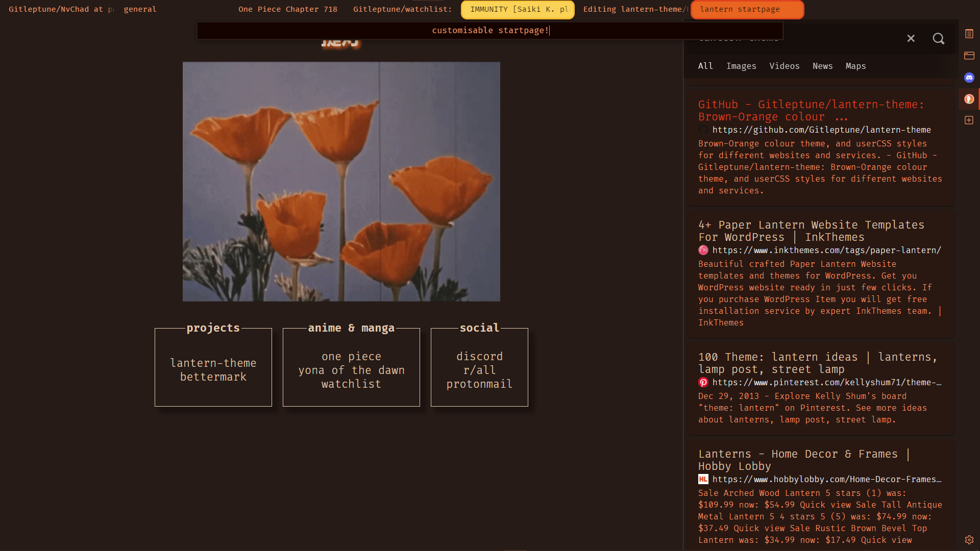Open the Window panel sidebar icon
Viewport: 980px width, 551px height.
pyautogui.click(x=969, y=56)
